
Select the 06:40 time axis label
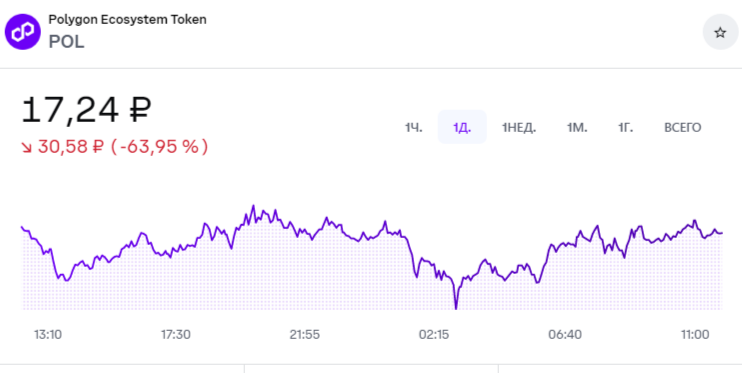pos(565,335)
